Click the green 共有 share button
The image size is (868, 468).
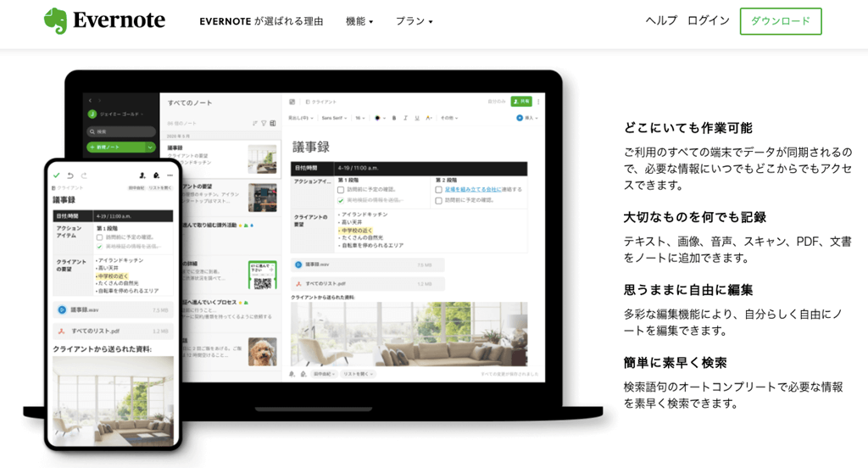pyautogui.click(x=521, y=102)
